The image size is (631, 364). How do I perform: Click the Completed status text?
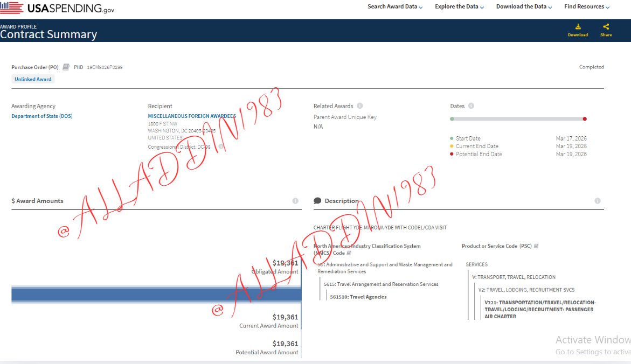(x=592, y=67)
